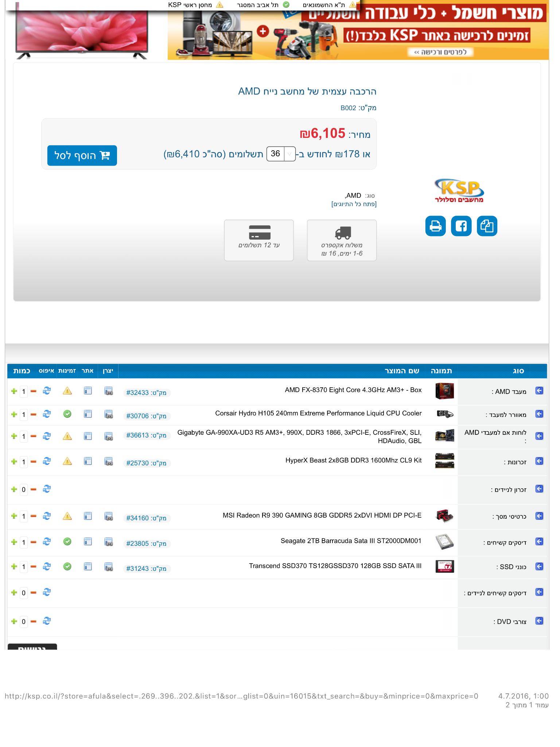Open manufacturer page for AMD FX-8370
The width and height of the screenshot is (560, 747).
click(108, 391)
